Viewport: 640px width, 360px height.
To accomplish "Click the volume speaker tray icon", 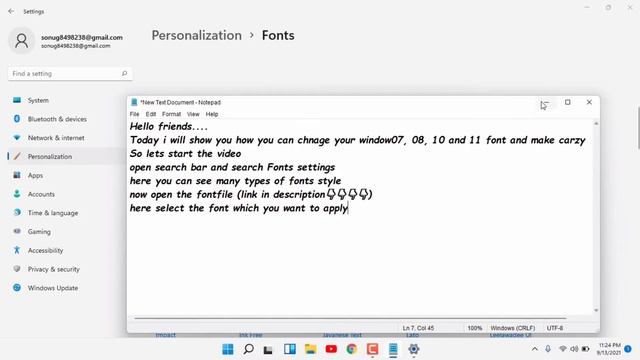I will coord(574,349).
